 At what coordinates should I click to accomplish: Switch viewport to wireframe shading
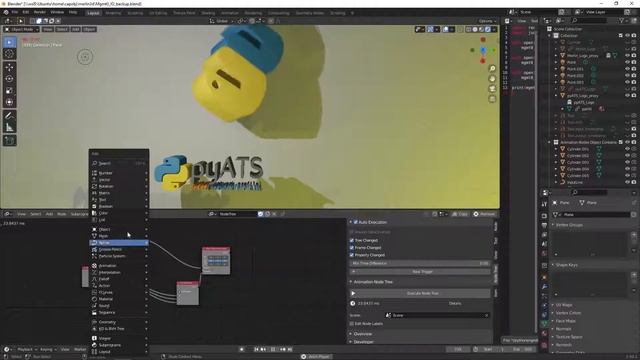[468, 29]
